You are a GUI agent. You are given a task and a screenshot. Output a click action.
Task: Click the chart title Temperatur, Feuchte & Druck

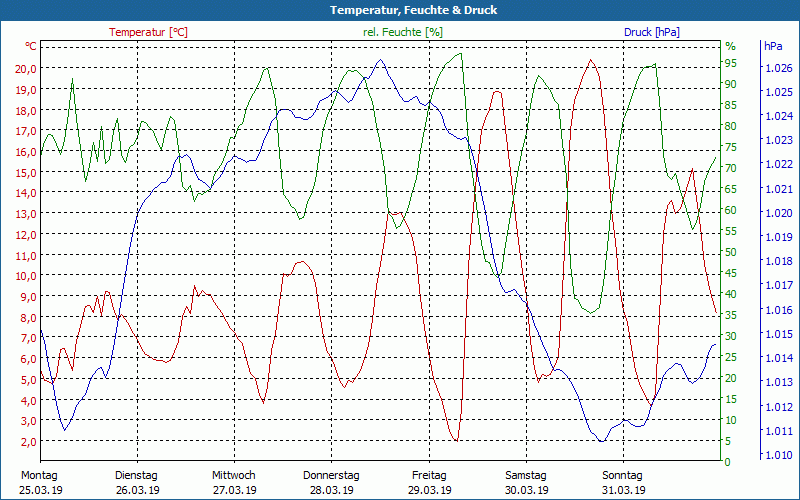399,10
